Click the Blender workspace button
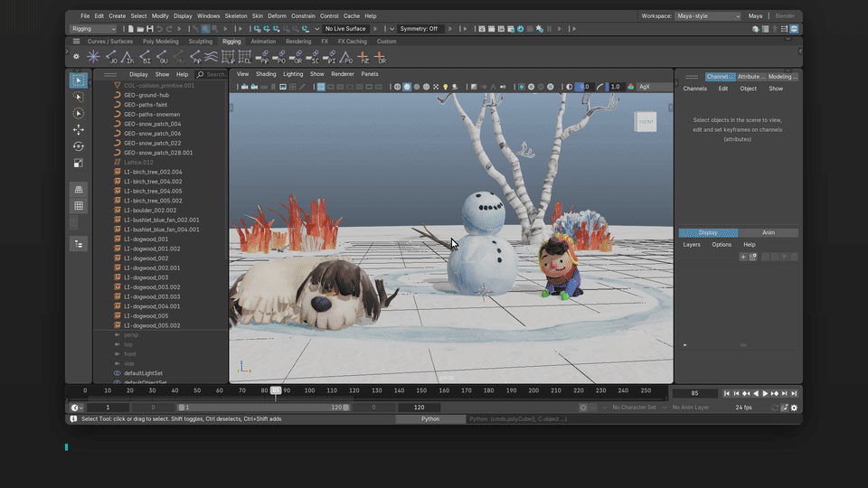 (785, 16)
